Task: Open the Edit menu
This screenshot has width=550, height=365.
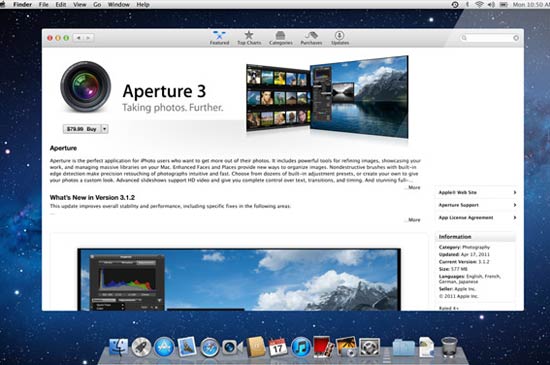Action: (61, 5)
